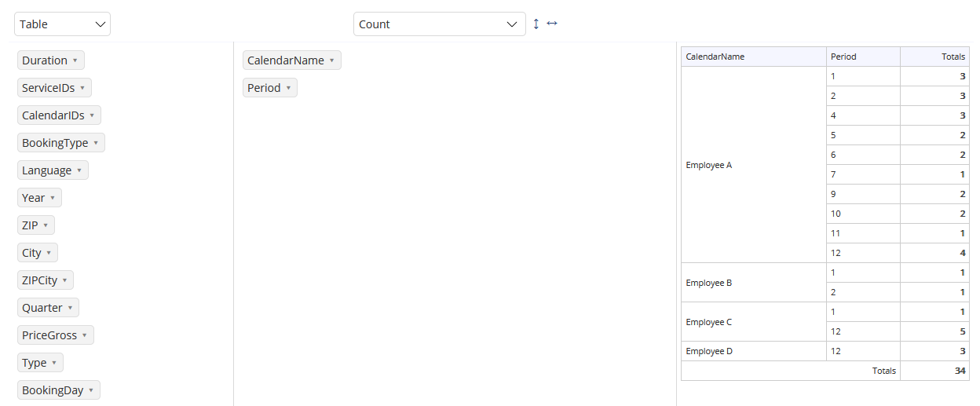The width and height of the screenshot is (980, 406).
Task: Open PriceGross filter dropdown triangle
Action: coord(85,335)
